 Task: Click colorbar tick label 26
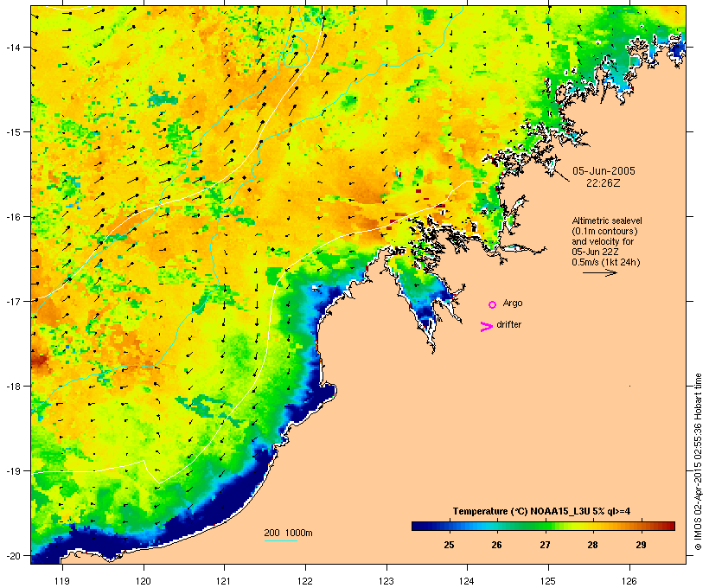pyautogui.click(x=496, y=545)
